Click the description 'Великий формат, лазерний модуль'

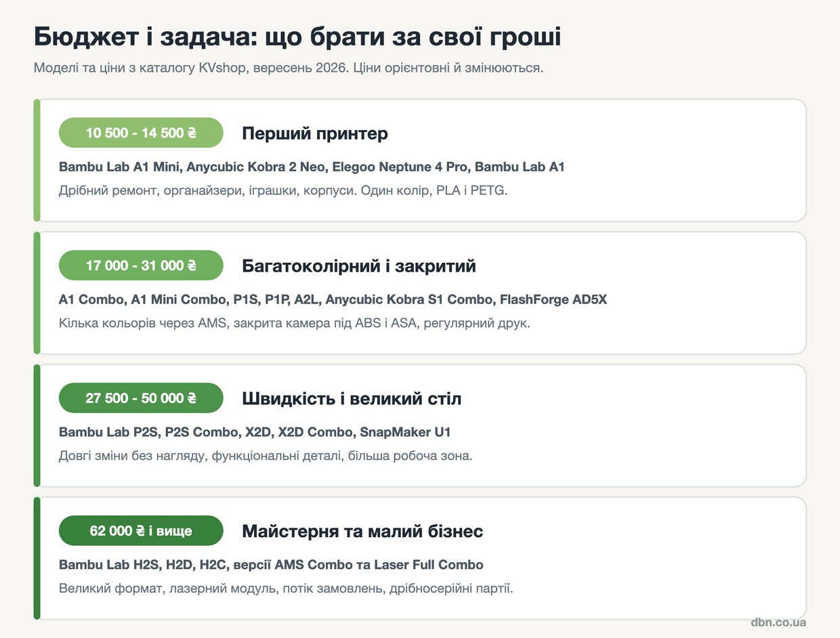[x=286, y=589]
